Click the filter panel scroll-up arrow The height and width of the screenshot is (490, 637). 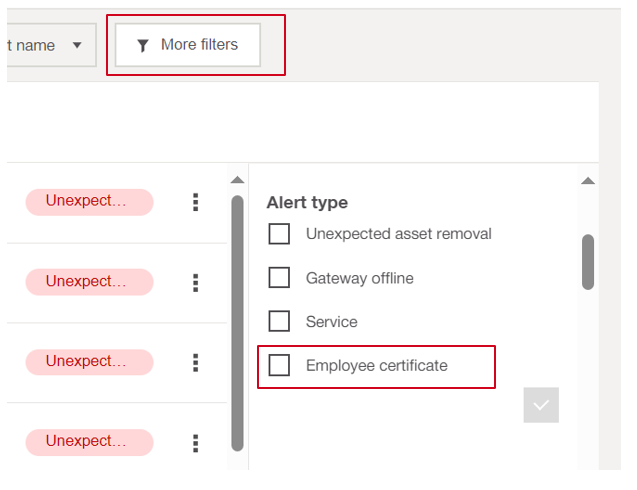pyautogui.click(x=588, y=180)
